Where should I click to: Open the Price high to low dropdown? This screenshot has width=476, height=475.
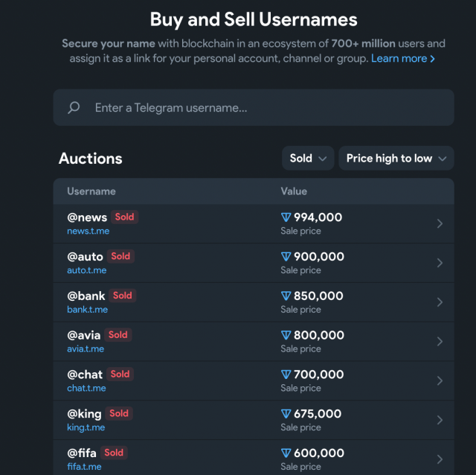[396, 158]
